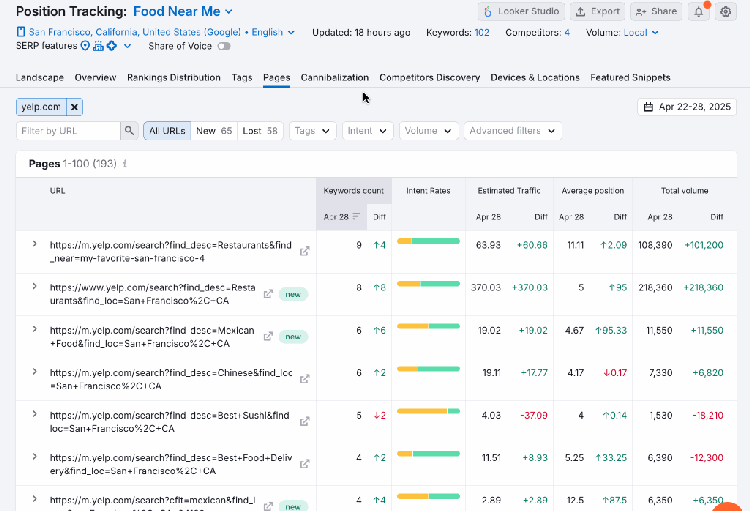
Task: Open external link for Best+Food+Delivery URL
Action: (x=305, y=464)
